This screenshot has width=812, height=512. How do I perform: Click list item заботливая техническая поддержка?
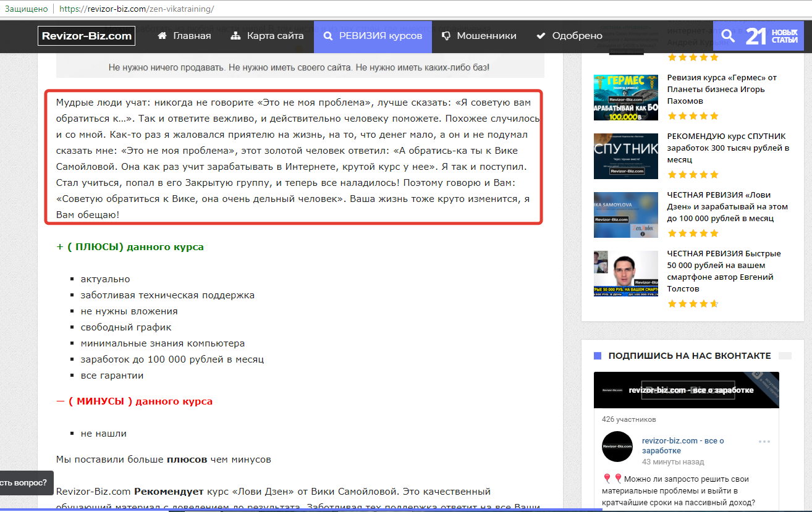tap(167, 295)
